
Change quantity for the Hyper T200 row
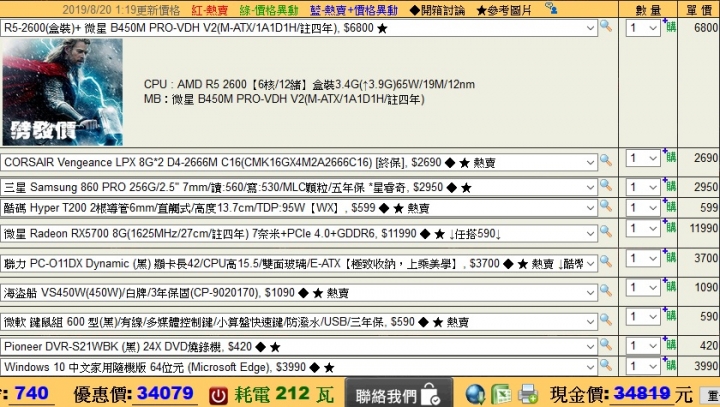[x=643, y=208]
